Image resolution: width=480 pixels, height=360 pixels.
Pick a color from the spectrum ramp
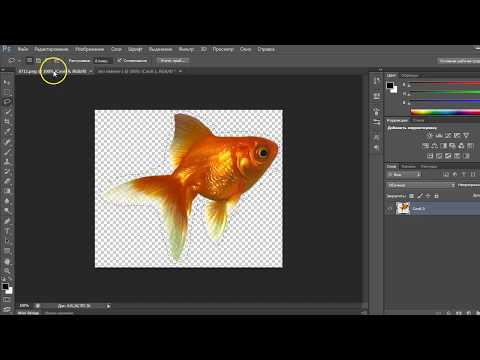tap(445, 112)
